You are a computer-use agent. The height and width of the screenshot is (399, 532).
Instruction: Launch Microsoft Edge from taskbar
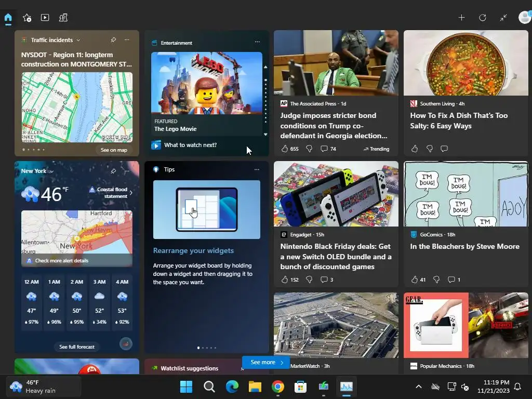[x=232, y=387]
